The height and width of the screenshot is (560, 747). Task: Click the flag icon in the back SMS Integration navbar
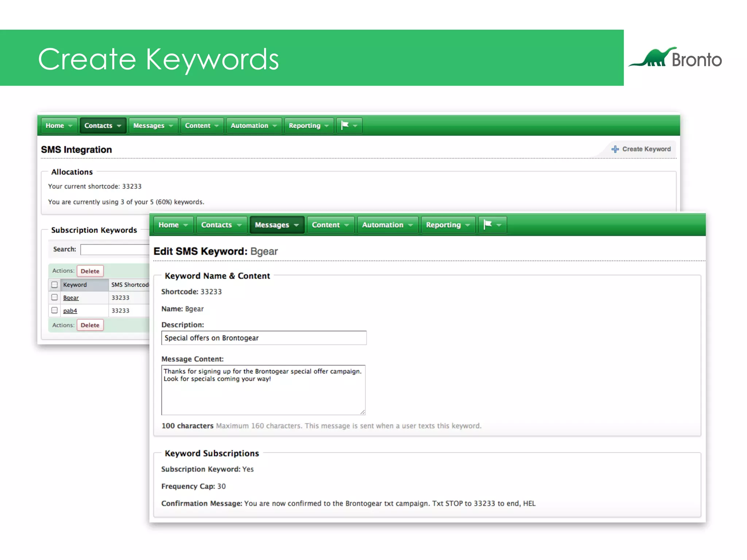345,125
